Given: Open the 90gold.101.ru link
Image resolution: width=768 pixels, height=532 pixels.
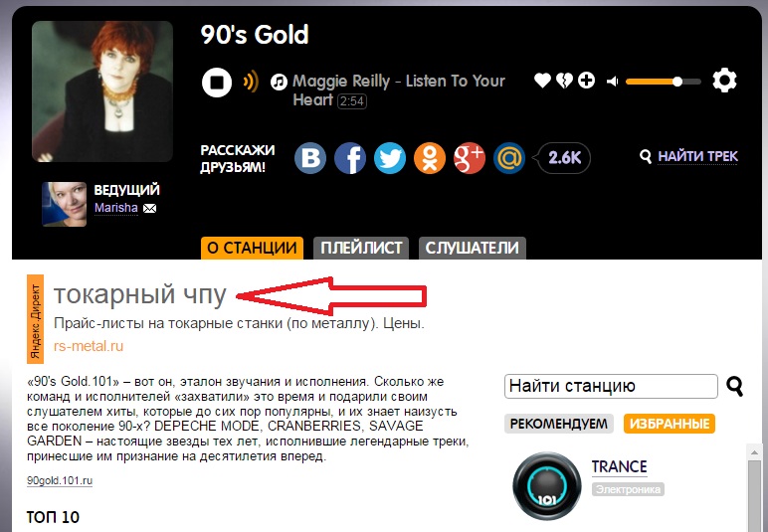Looking at the screenshot, I should (x=60, y=480).
